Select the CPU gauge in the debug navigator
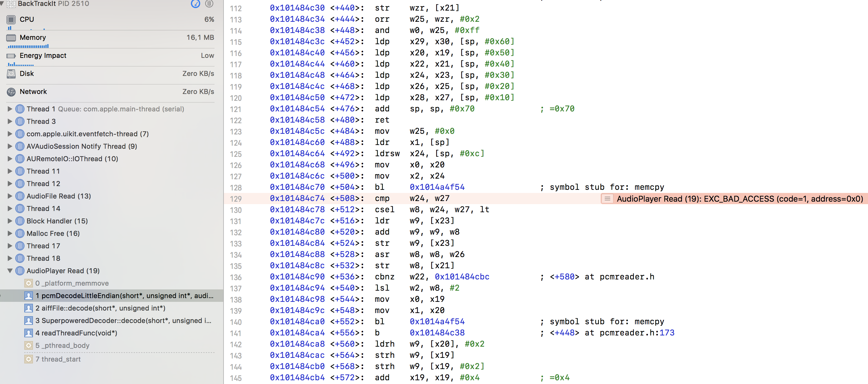868x384 pixels. 11,19
